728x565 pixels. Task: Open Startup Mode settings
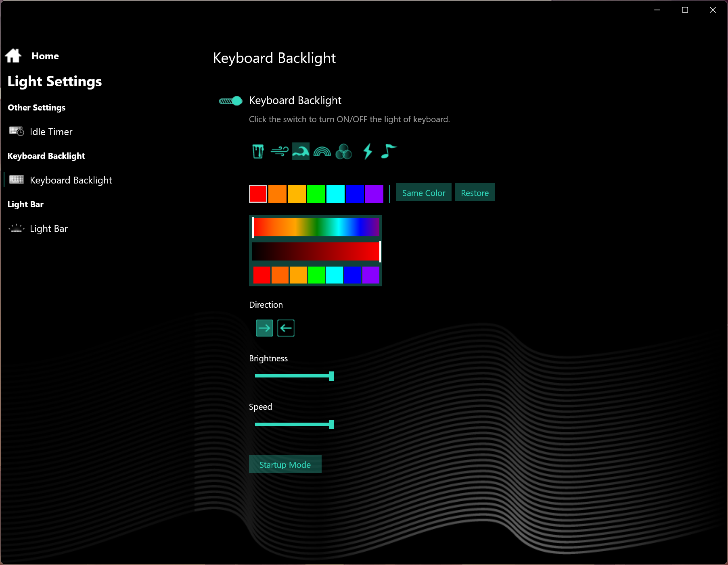pyautogui.click(x=285, y=464)
